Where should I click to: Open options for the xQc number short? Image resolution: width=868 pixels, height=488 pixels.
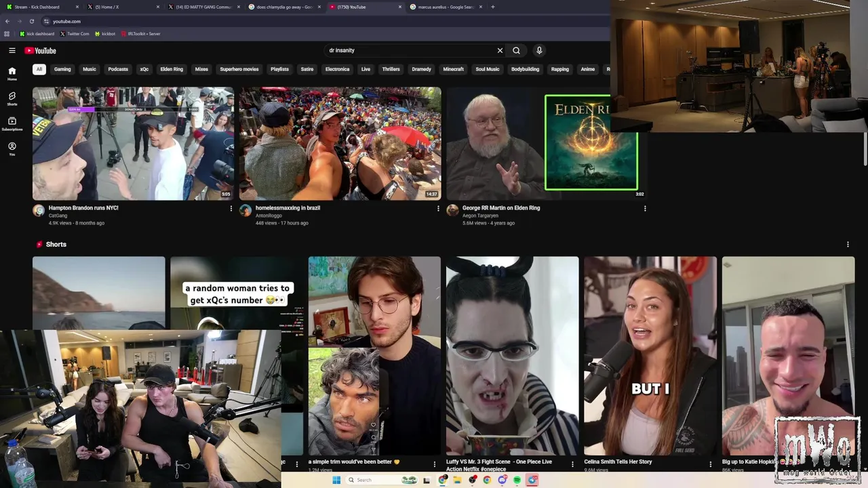coord(296,464)
